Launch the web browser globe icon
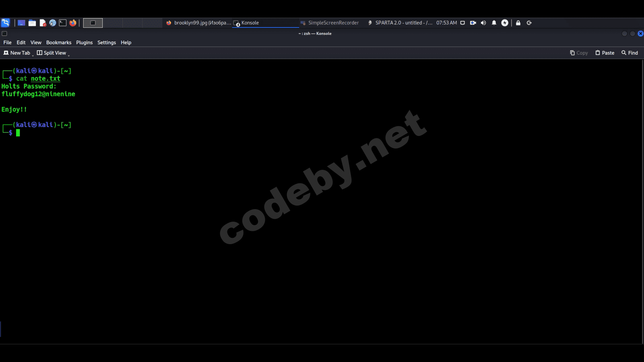The height and width of the screenshot is (362, 644). pos(53,23)
